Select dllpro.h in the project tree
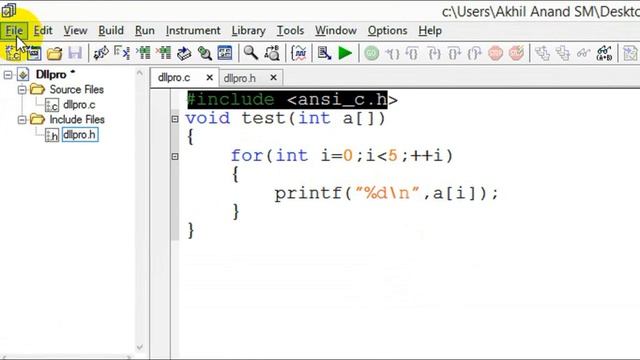This screenshot has width=640, height=360. coord(80,135)
